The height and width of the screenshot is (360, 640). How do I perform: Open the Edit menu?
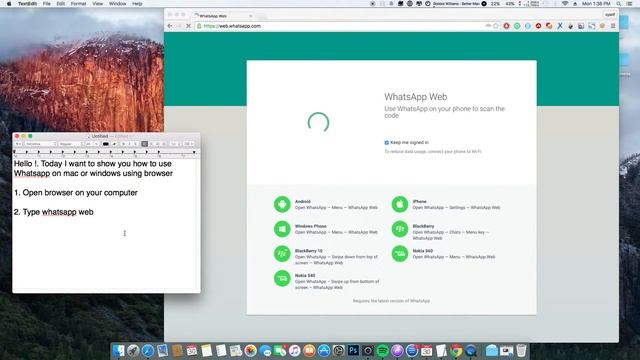[61, 4]
